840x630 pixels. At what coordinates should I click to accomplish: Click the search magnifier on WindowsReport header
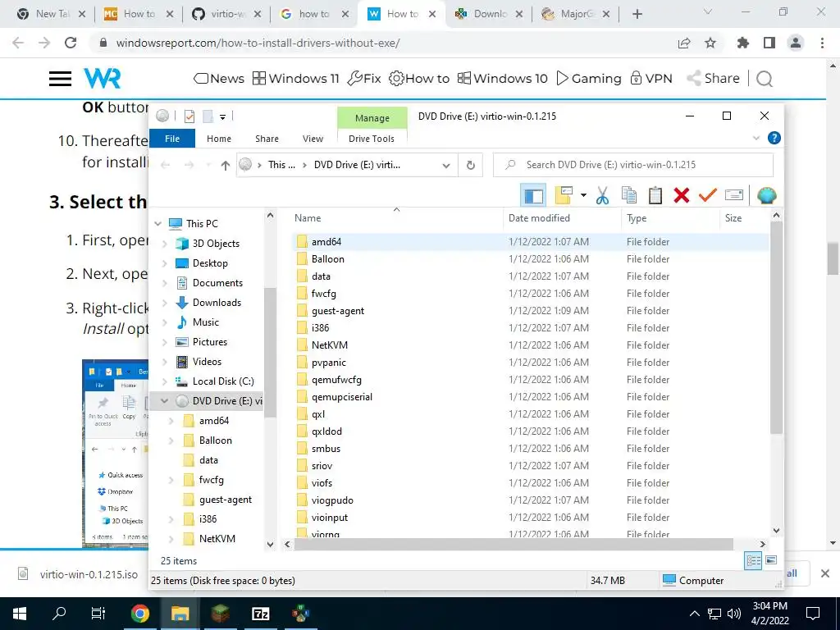tap(765, 79)
